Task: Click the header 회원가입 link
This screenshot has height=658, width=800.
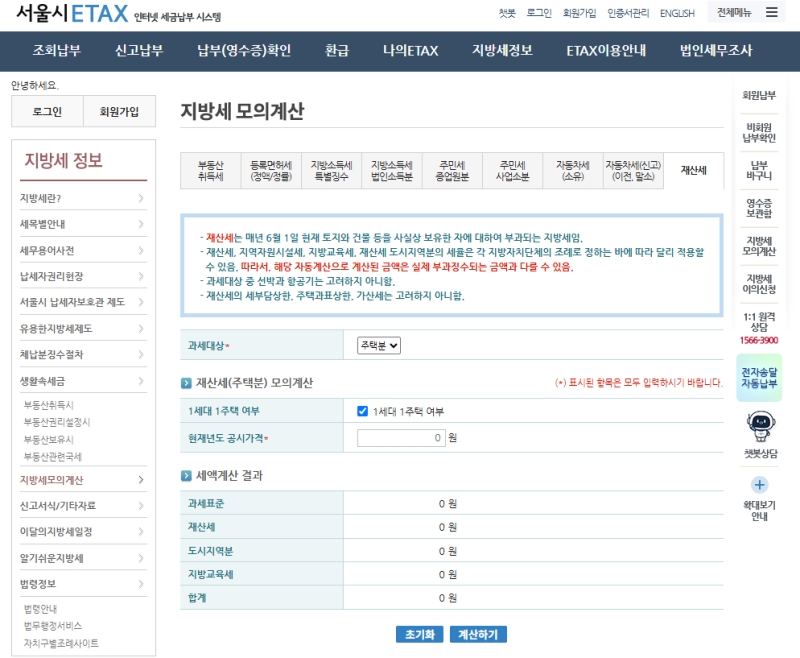Action: tap(579, 13)
